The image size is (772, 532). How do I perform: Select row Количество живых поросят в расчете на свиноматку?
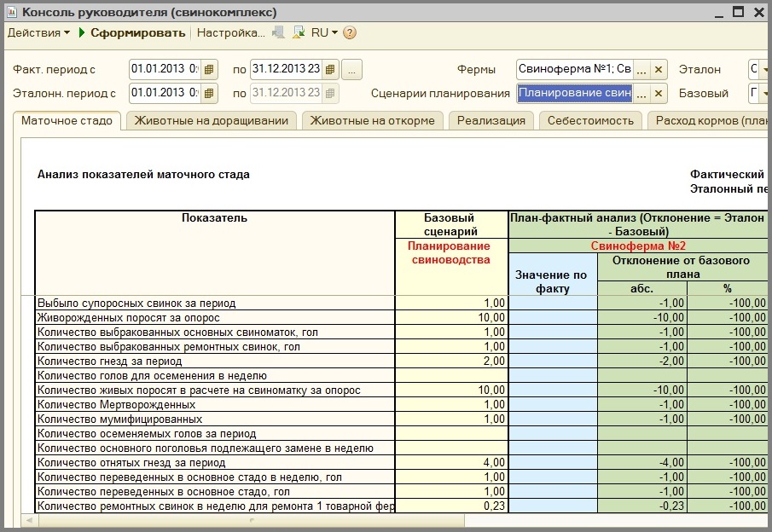point(215,390)
